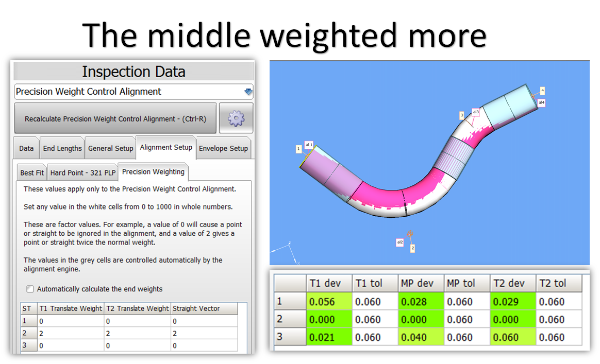
Task: Go to the Envelope Setup tab
Action: point(223,148)
